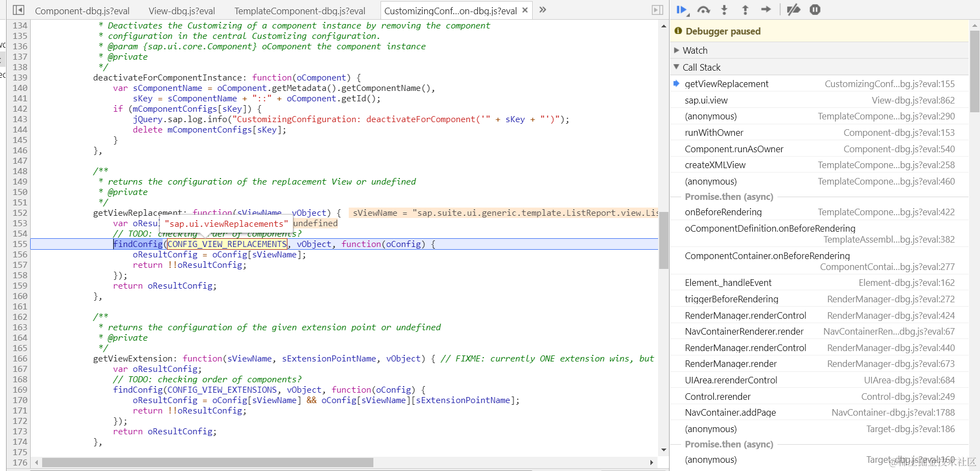Select onBeforeRendering stack frame

pyautogui.click(x=820, y=212)
